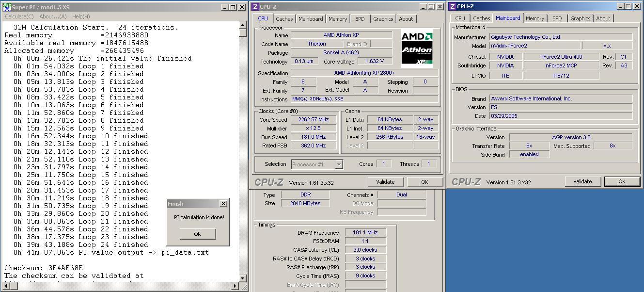644x292 pixels.
Task: Click the DRAM Frequency 181.1 MHz value
Action: coord(365,233)
